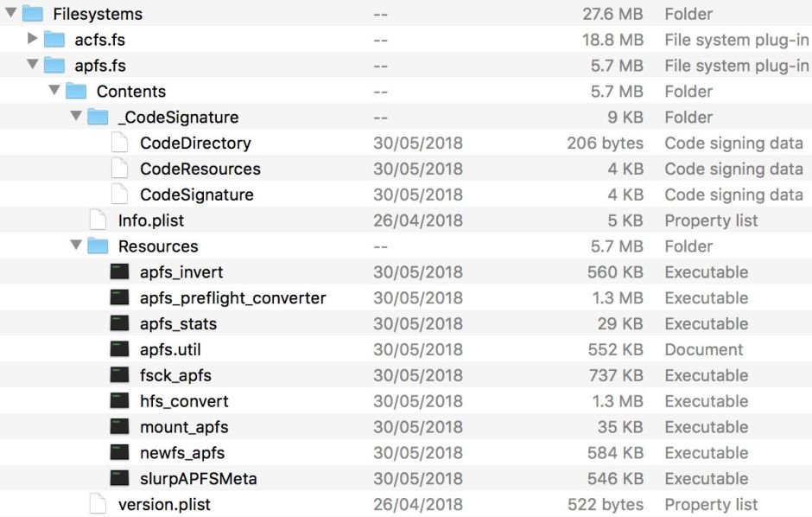Collapse the Resources folder triangle
Image resolution: width=812 pixels, height=517 pixels.
click(x=76, y=246)
